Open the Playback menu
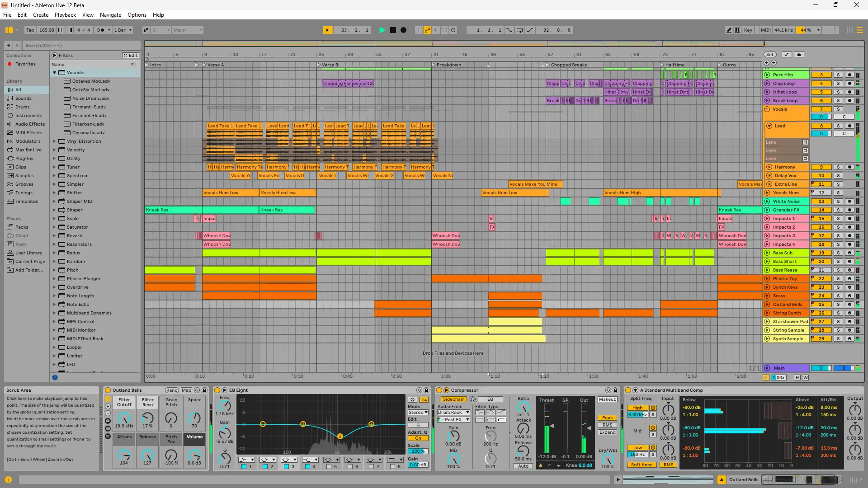This screenshot has height=488, width=868. (x=65, y=15)
